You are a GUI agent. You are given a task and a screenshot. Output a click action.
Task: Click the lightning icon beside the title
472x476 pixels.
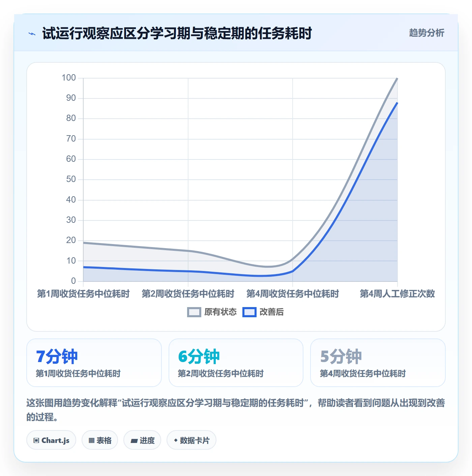click(x=32, y=34)
